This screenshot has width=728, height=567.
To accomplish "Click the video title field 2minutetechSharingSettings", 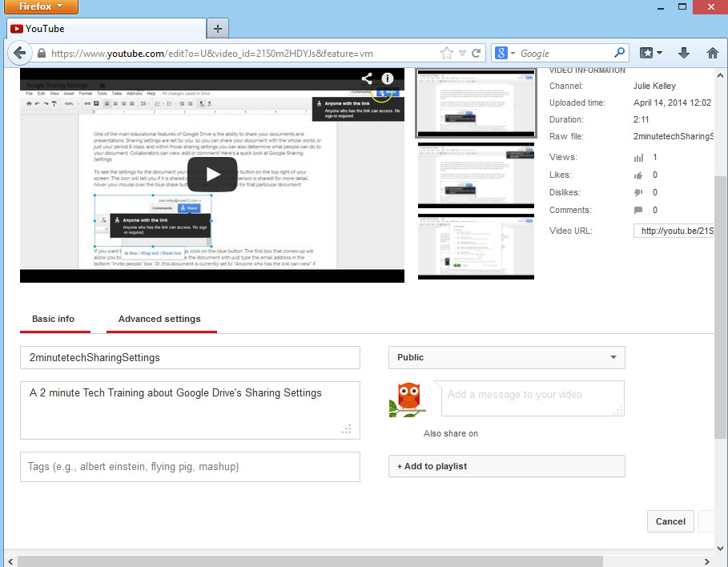I will point(190,357).
